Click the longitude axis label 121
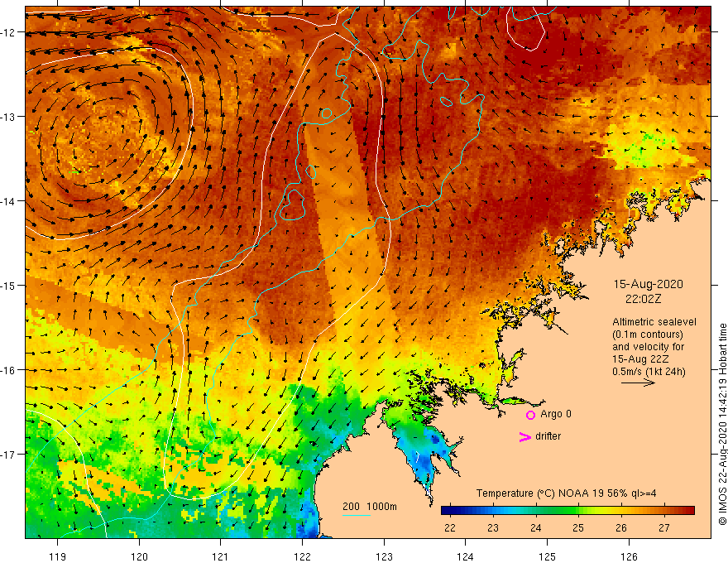The height and width of the screenshot is (563, 728). pos(221,556)
